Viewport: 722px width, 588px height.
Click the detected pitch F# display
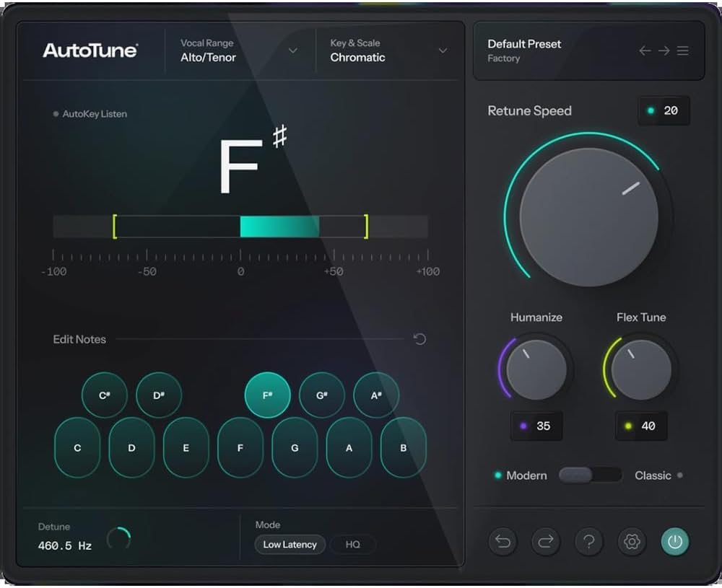pos(253,159)
